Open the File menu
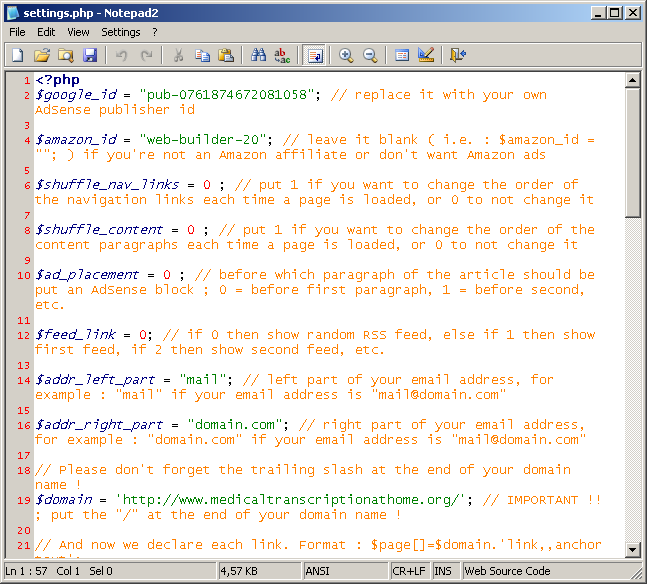The image size is (647, 584). [x=17, y=32]
